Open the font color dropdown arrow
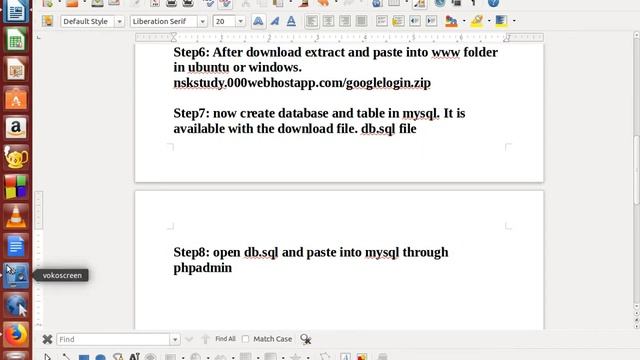640x360 pixels. (464, 21)
